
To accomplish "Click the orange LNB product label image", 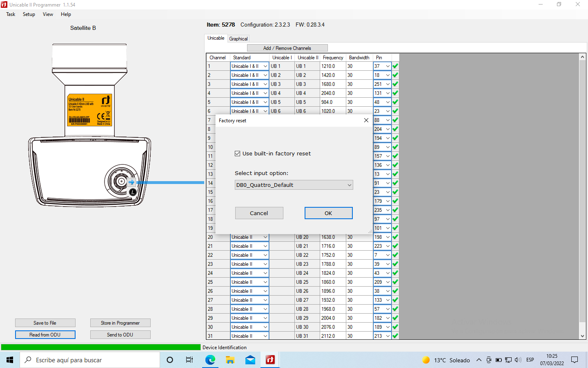I will [89, 110].
